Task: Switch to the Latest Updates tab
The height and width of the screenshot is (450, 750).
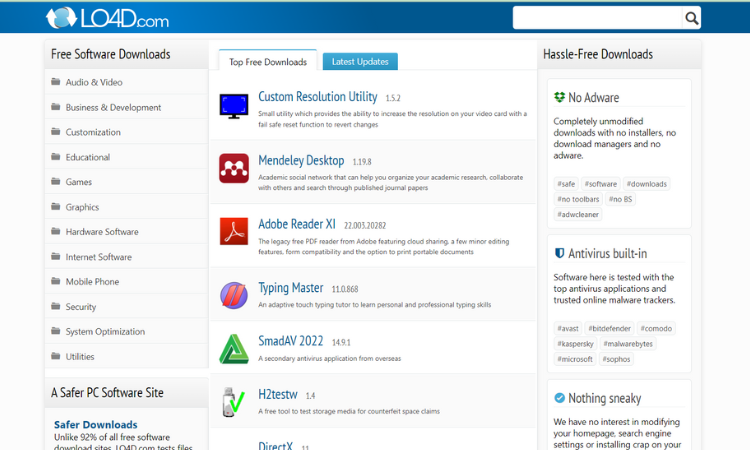Action: (x=360, y=62)
